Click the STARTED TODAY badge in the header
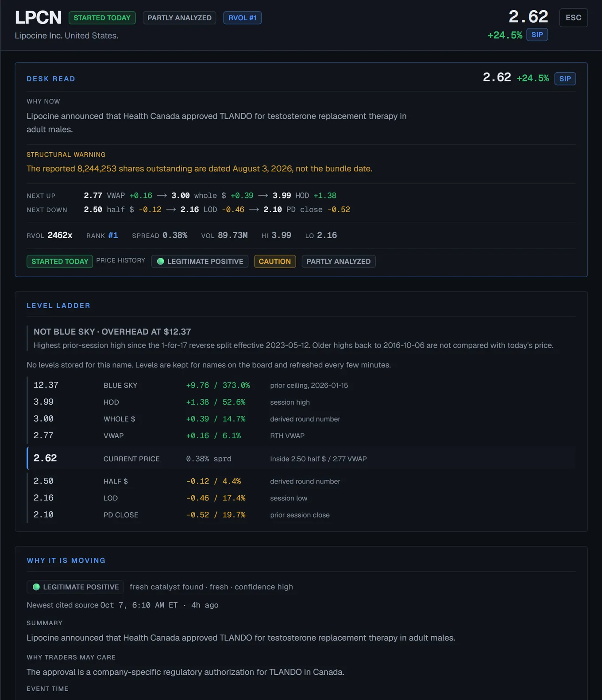602x700 pixels. (102, 18)
